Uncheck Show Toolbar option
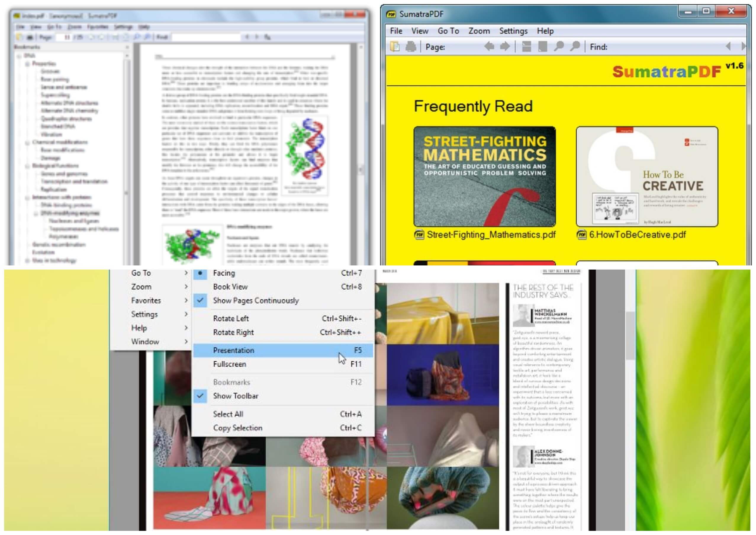Viewport: 756px width, 535px height. [x=283, y=396]
